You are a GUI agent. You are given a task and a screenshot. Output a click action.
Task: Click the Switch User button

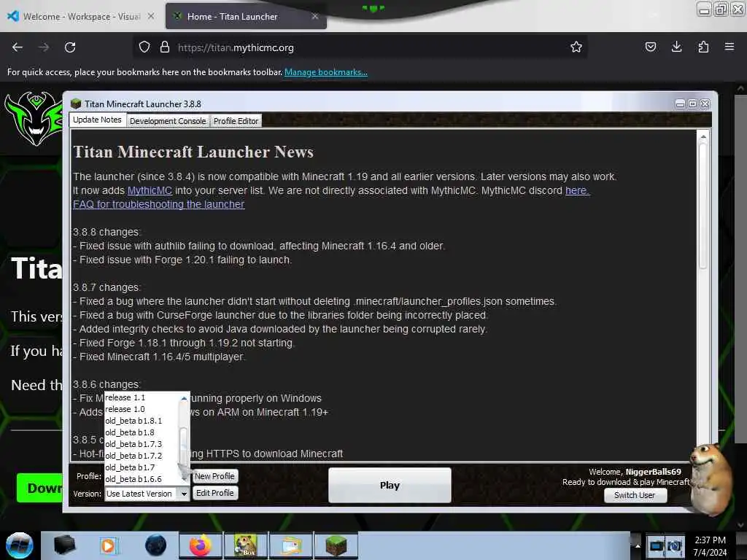635,495
